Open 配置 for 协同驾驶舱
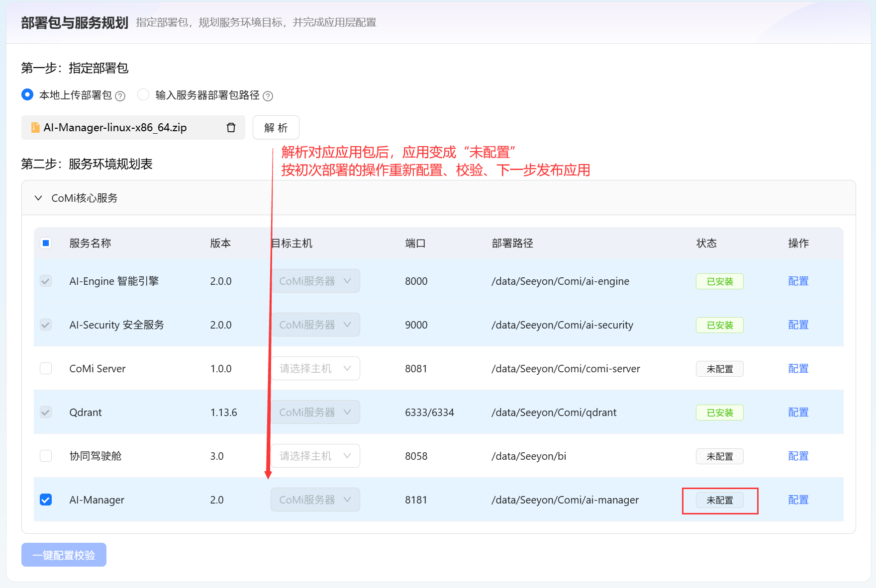876x588 pixels. [x=798, y=456]
